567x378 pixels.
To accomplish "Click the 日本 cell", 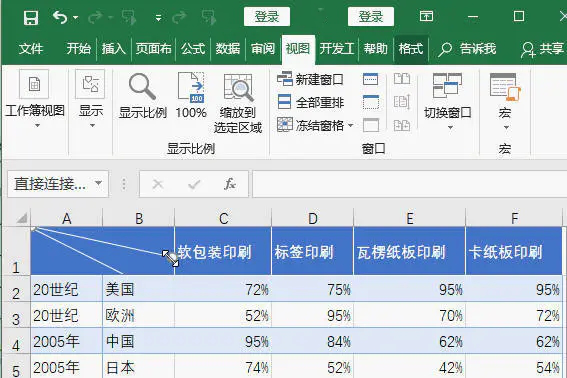I will click(x=138, y=366).
